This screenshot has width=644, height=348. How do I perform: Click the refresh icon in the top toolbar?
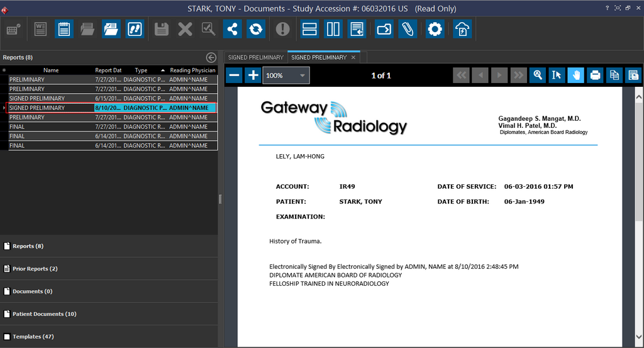pyautogui.click(x=256, y=29)
